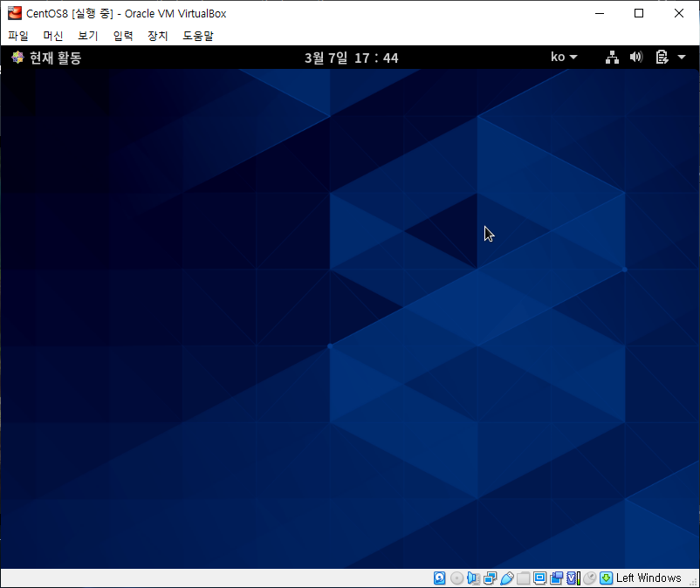Open the 파일 menu

[x=17, y=36]
